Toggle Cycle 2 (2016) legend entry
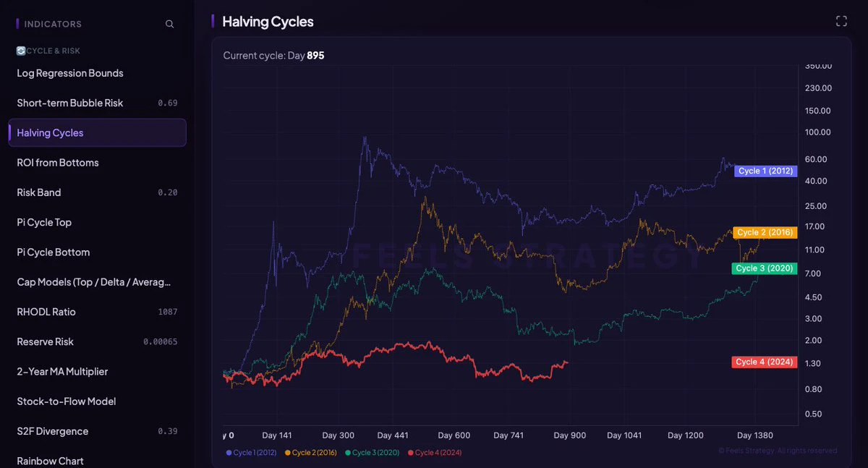Image resolution: width=868 pixels, height=468 pixels. 312,452
